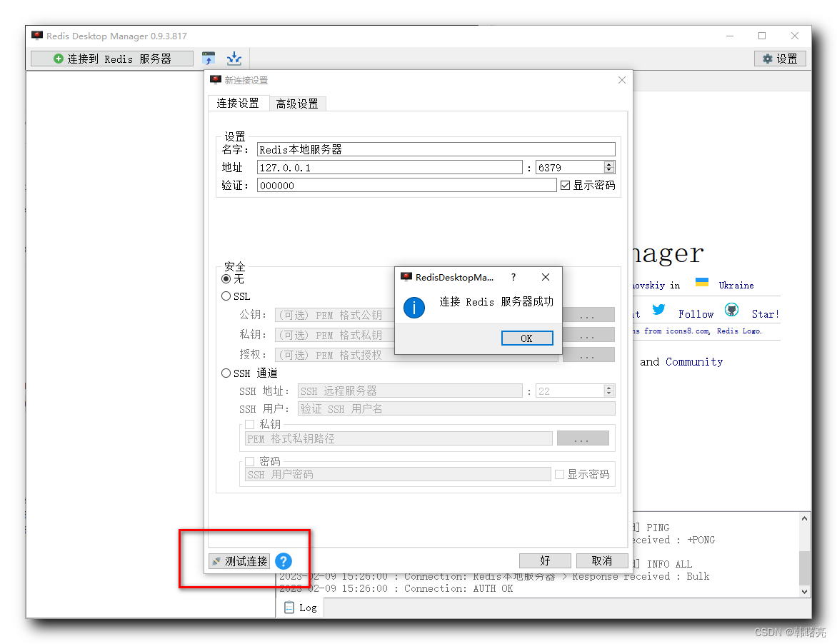Open 设置 settings button in main window

780,59
